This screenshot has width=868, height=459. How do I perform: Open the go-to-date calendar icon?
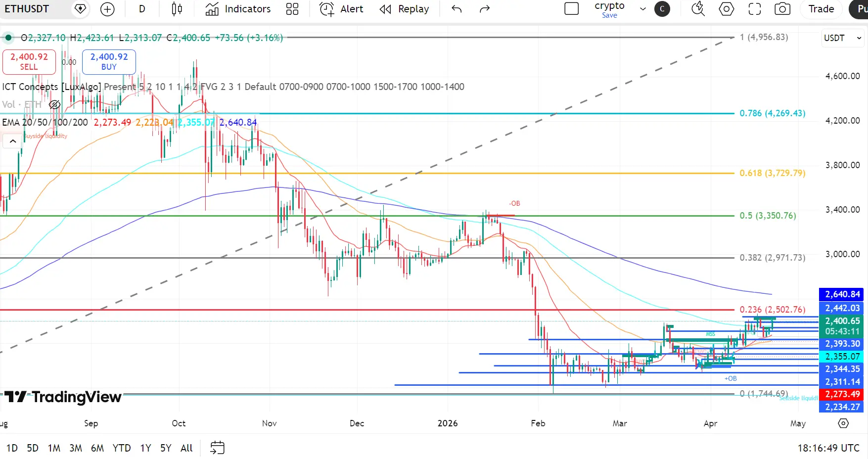tap(217, 448)
